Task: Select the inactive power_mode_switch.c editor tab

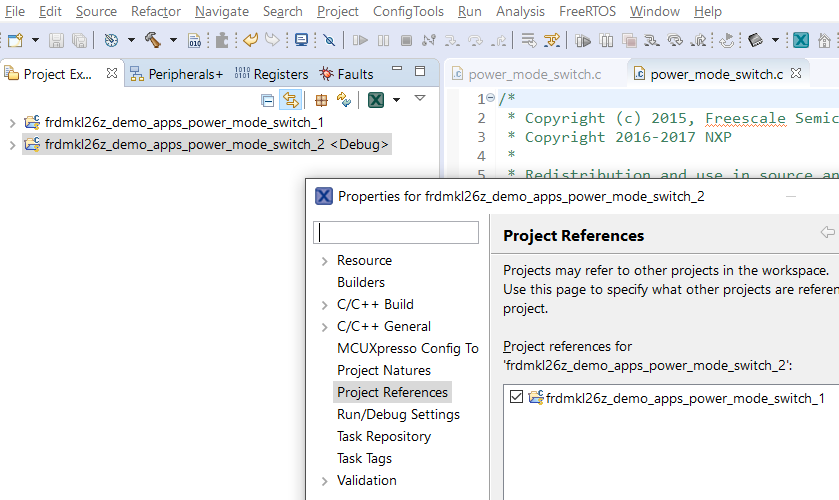Action: [x=527, y=74]
